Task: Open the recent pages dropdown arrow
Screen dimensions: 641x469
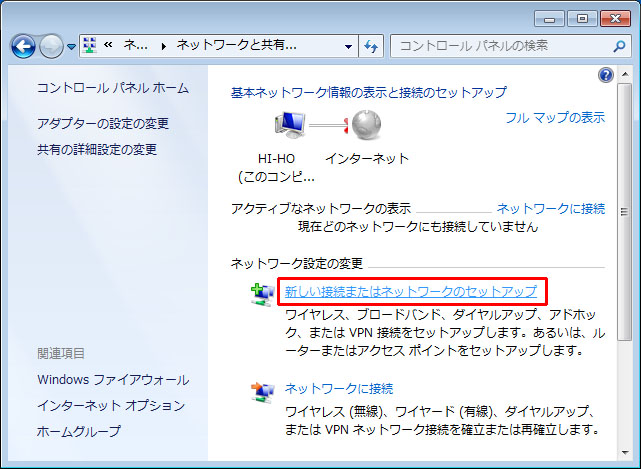Action: coord(71,47)
